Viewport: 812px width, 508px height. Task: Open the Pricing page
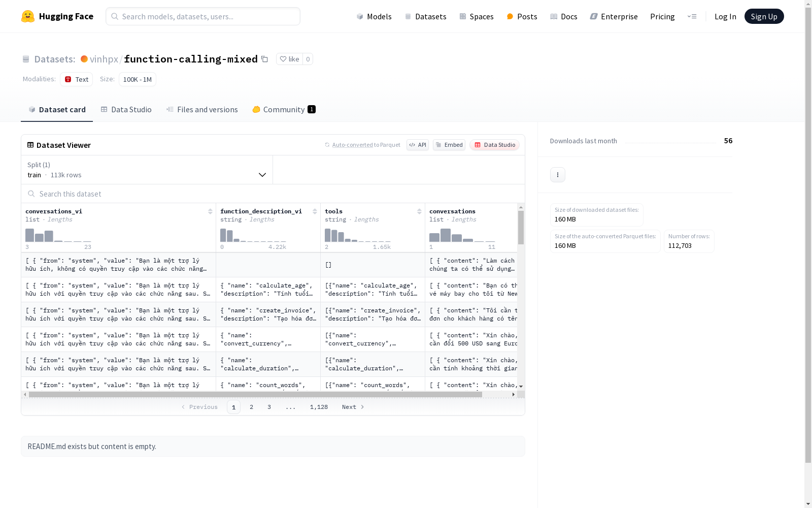click(662, 16)
